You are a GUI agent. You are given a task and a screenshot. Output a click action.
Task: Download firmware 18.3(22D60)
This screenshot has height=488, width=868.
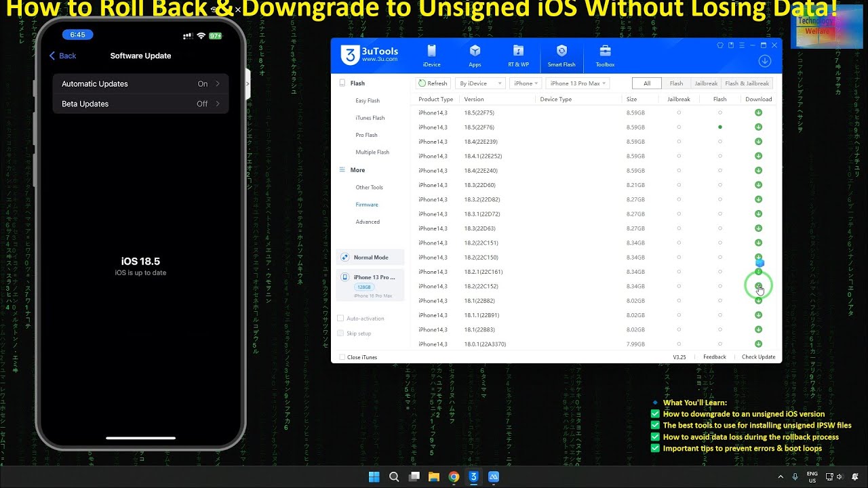[758, 185]
